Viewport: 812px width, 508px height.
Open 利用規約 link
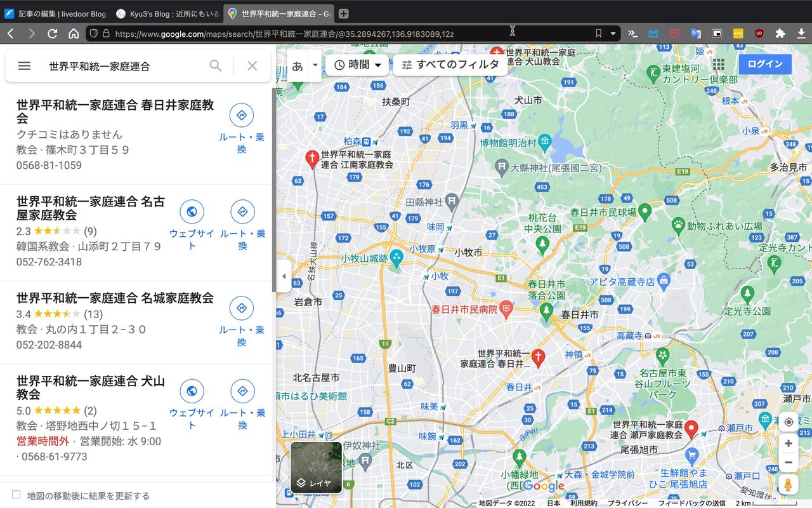click(584, 503)
